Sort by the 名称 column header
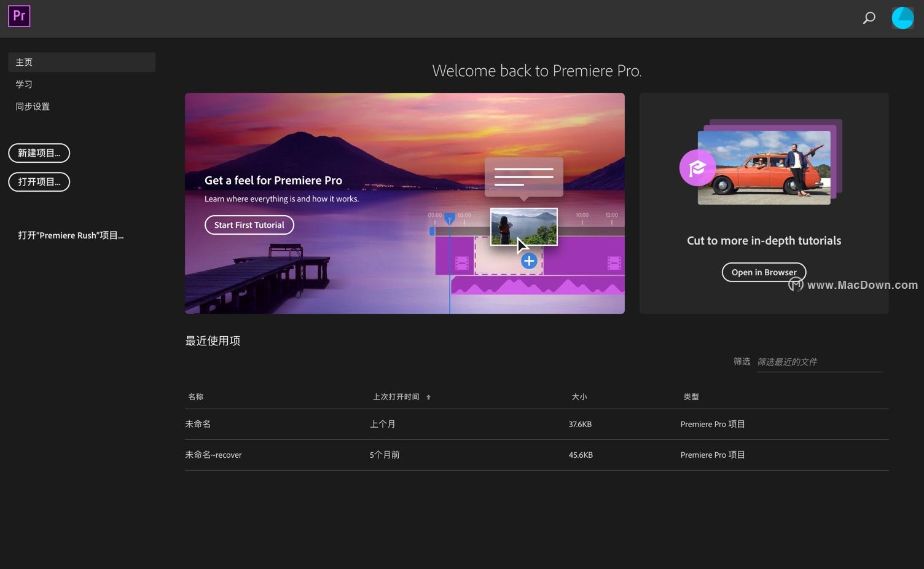Screen dimensions: 924x569 click(196, 397)
